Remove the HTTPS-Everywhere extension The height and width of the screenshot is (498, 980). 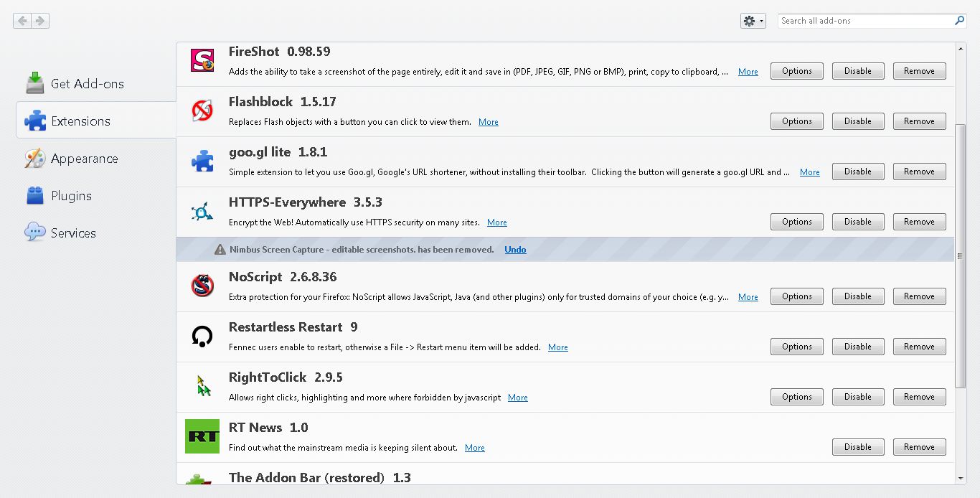919,222
